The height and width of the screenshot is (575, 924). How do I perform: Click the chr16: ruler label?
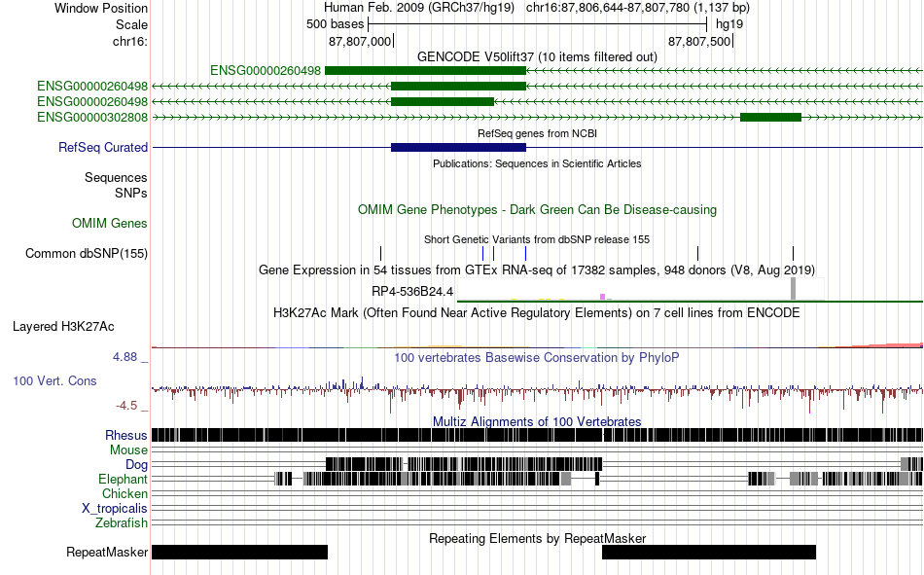coord(130,41)
